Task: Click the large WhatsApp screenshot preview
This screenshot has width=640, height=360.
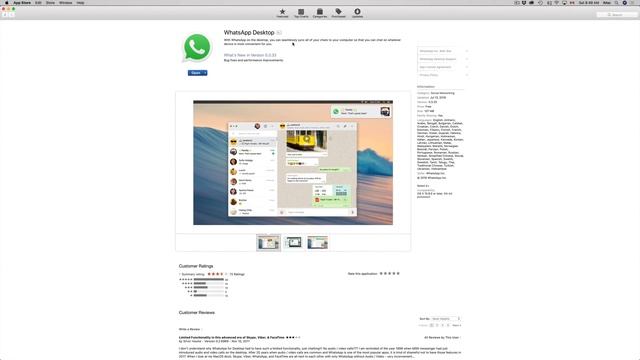Action: (x=293, y=162)
